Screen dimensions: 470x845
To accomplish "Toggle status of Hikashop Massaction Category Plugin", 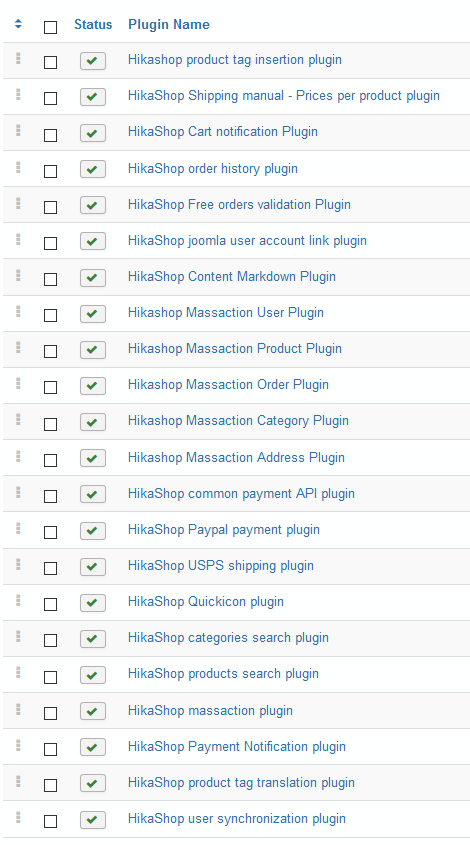I will (93, 422).
